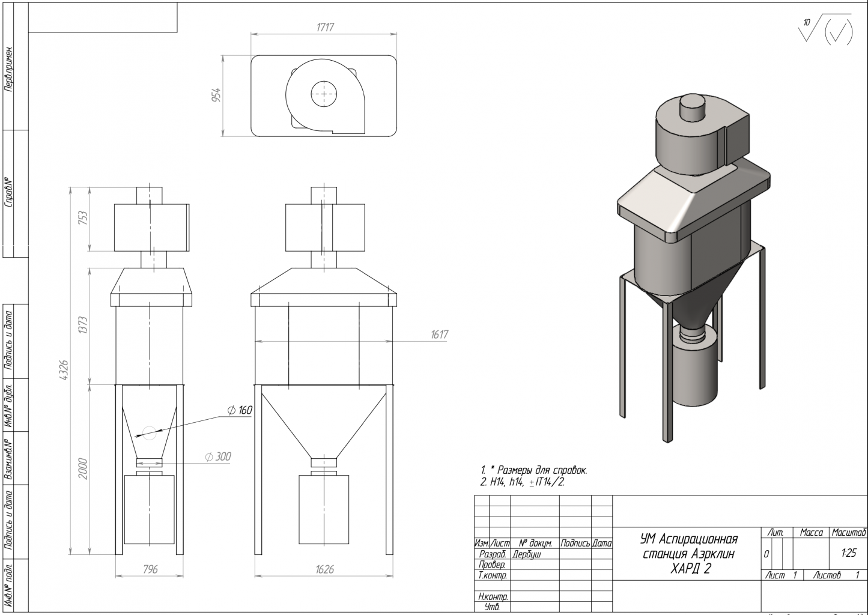Screen dimensions: 868x615
Task: Click the 796 base width dimension
Action: pyautogui.click(x=150, y=569)
